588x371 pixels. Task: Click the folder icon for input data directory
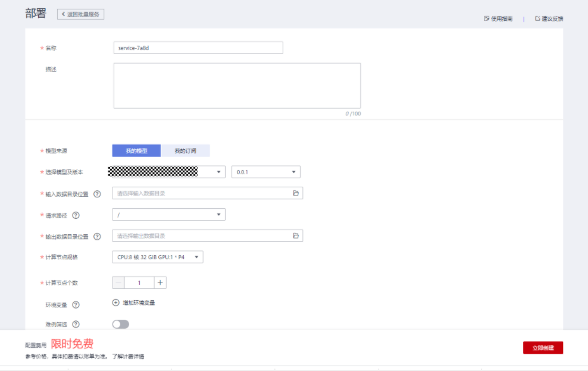click(x=296, y=193)
